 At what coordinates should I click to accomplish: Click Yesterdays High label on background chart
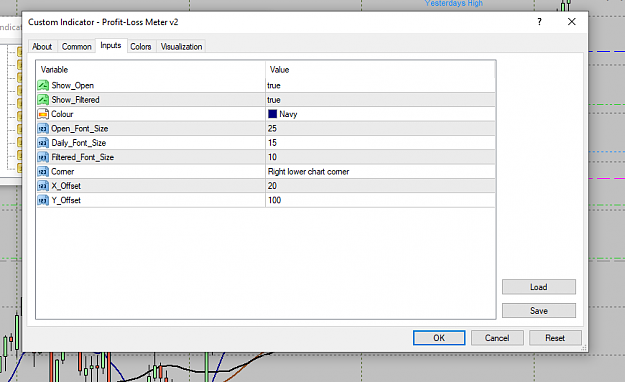coord(454,4)
